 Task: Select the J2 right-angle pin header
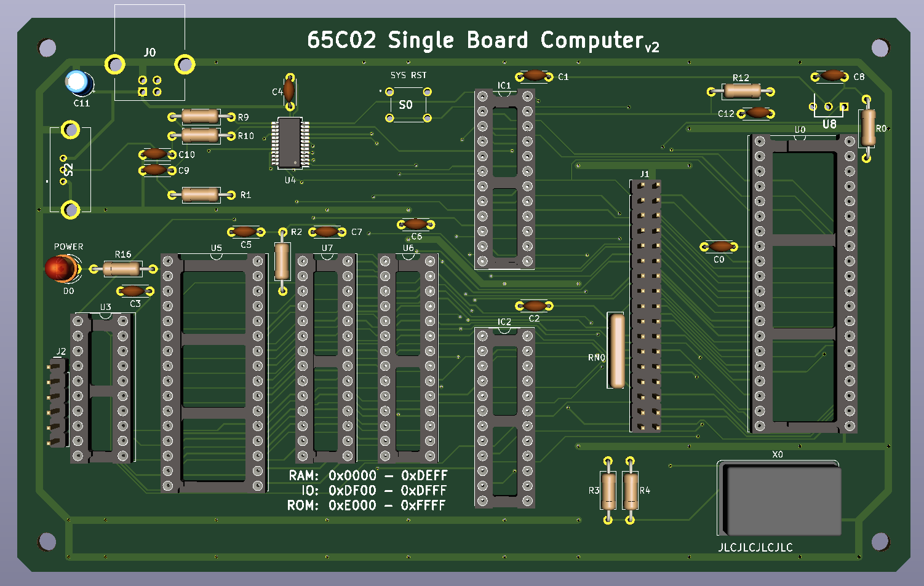coord(57,403)
